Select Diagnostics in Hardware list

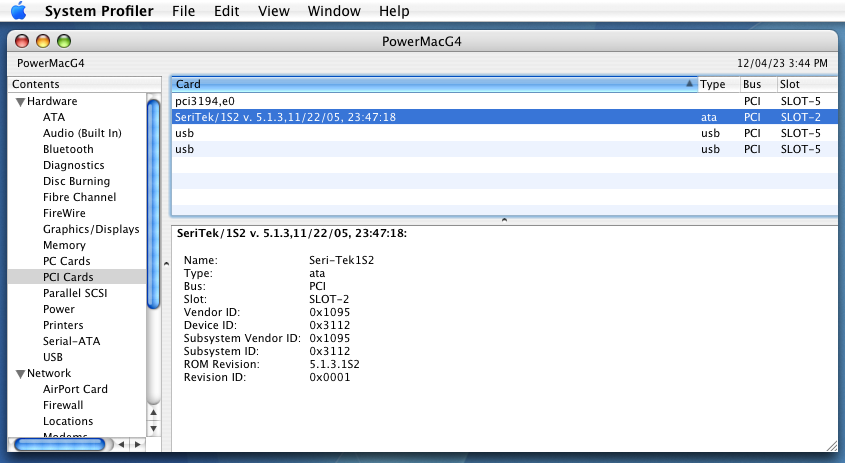[x=73, y=165]
